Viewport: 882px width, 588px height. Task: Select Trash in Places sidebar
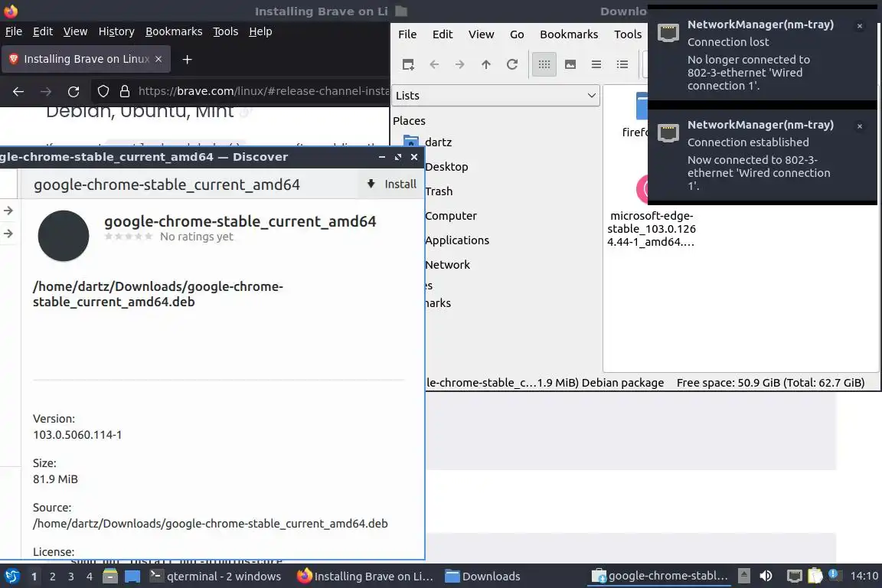[x=439, y=191]
